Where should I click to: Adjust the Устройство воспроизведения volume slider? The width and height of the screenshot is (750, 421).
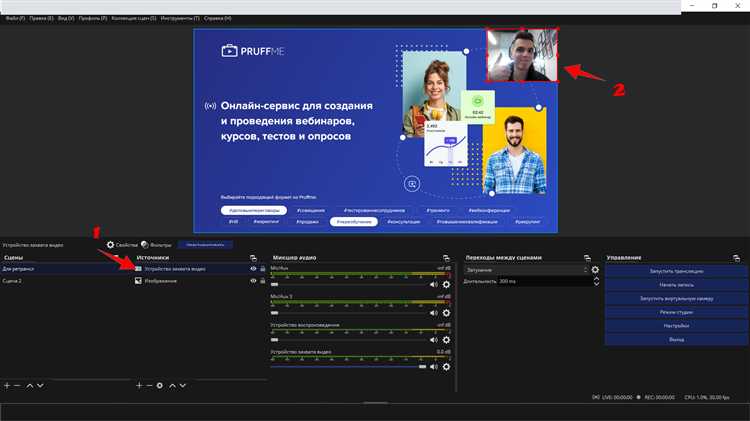tap(348, 340)
